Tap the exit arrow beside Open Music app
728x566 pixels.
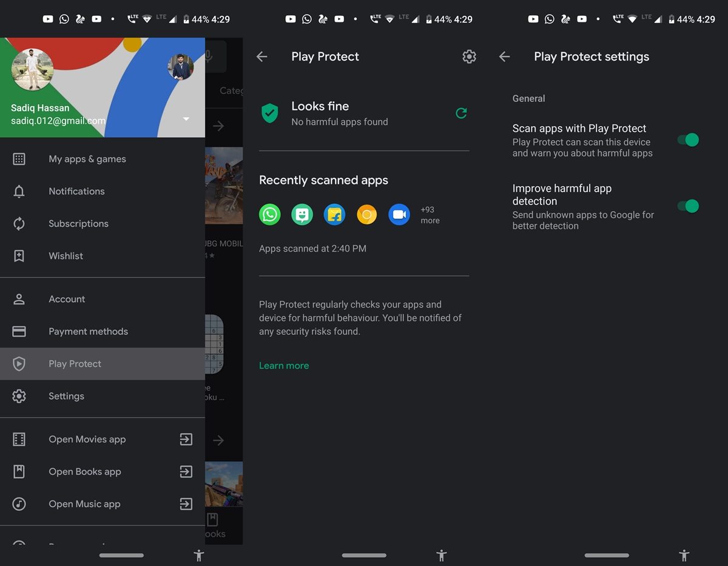tap(186, 504)
